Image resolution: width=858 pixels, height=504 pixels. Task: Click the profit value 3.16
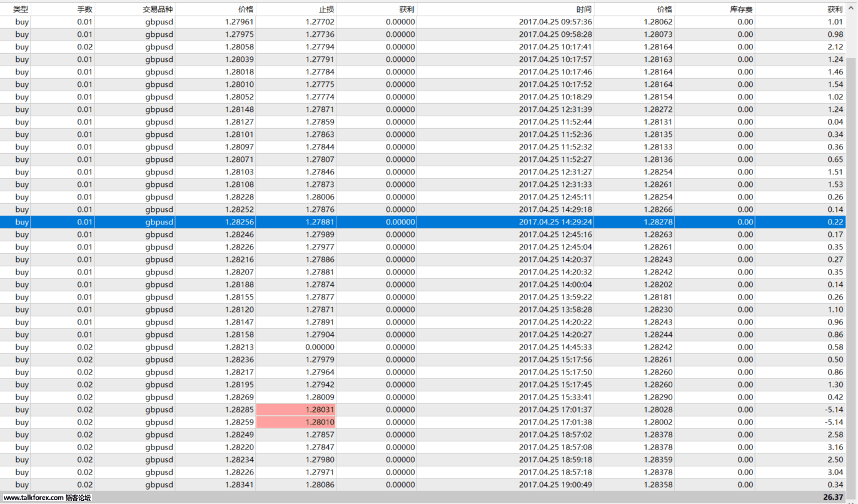(x=835, y=447)
